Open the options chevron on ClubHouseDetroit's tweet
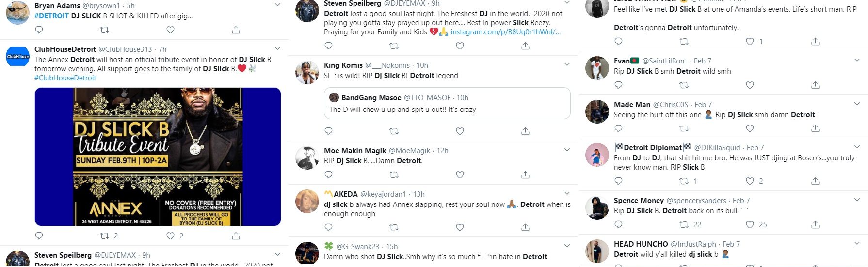The width and height of the screenshot is (868, 267). (x=277, y=48)
